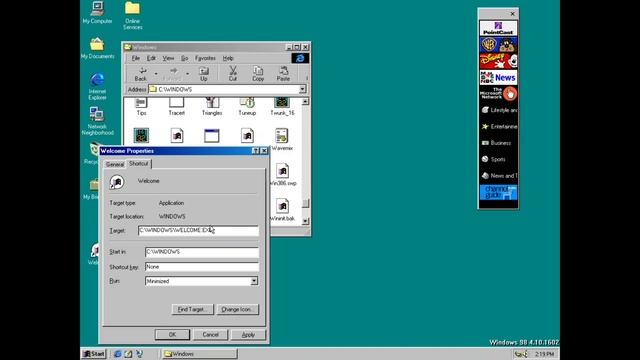The image size is (640, 360).
Task: Click the scroll down arrow in Windows folder
Action: (305, 221)
